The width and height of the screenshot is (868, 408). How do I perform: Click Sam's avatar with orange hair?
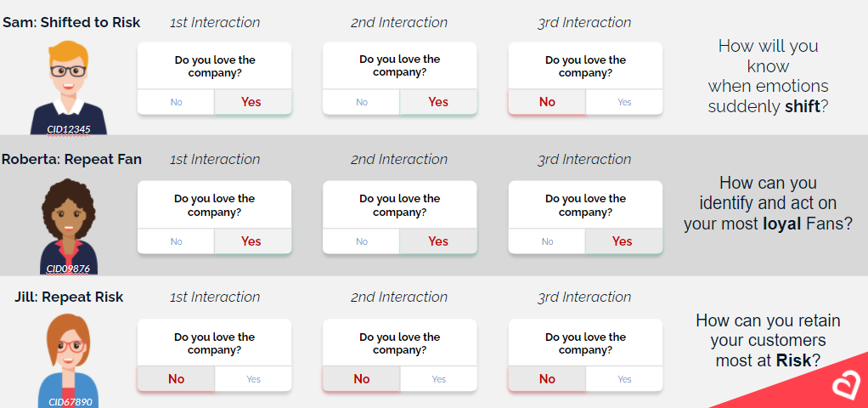point(69,87)
